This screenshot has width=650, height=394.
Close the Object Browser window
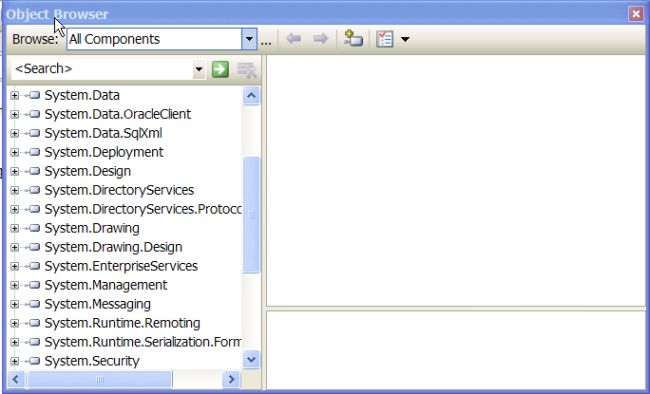[x=635, y=14]
